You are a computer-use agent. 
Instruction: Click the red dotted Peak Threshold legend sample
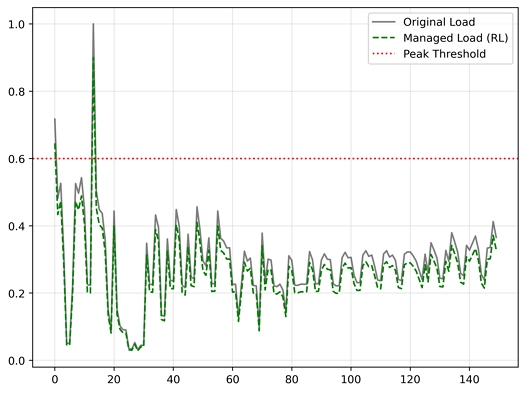[x=384, y=54]
